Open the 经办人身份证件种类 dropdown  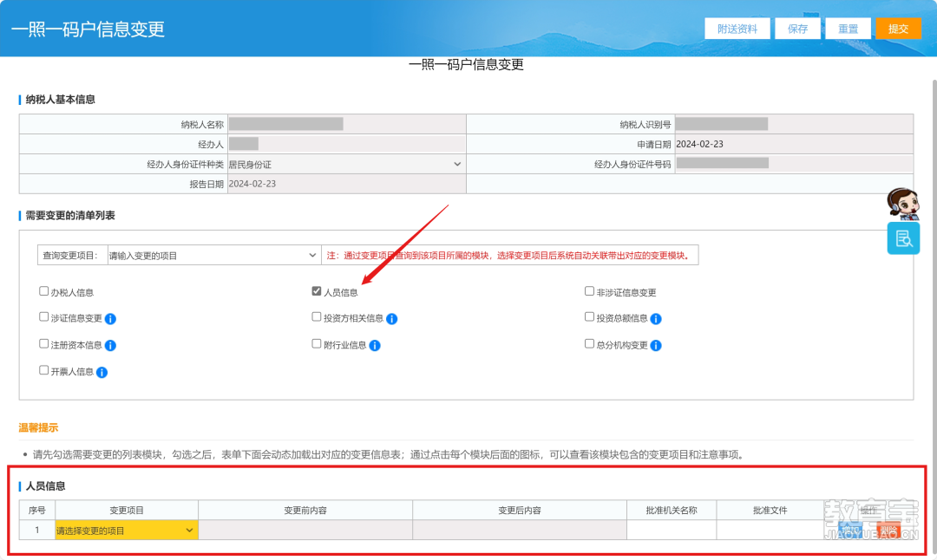click(346, 164)
